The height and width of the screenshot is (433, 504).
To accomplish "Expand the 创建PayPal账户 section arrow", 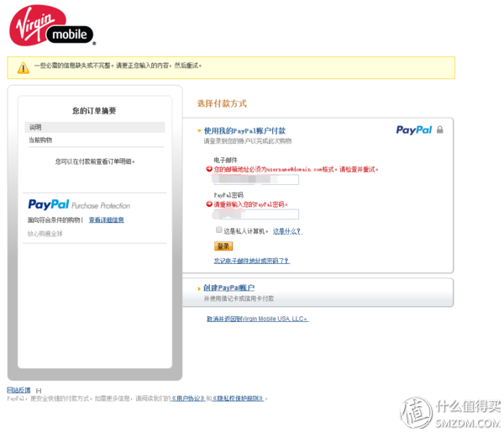I will pos(199,288).
